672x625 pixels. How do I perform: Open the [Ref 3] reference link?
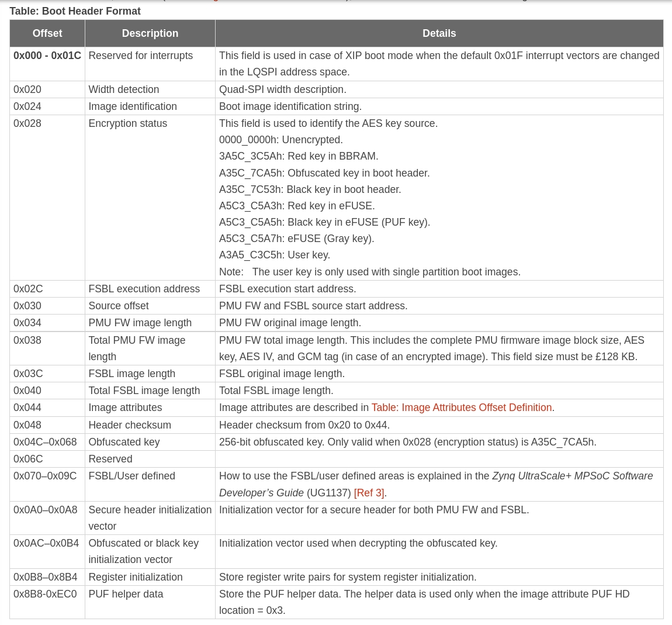coord(369,493)
